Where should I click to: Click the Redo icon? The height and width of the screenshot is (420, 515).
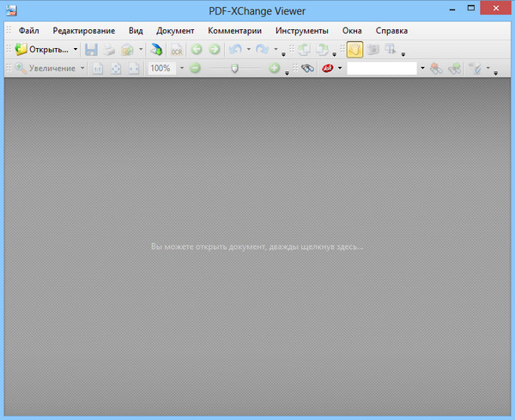[262, 49]
